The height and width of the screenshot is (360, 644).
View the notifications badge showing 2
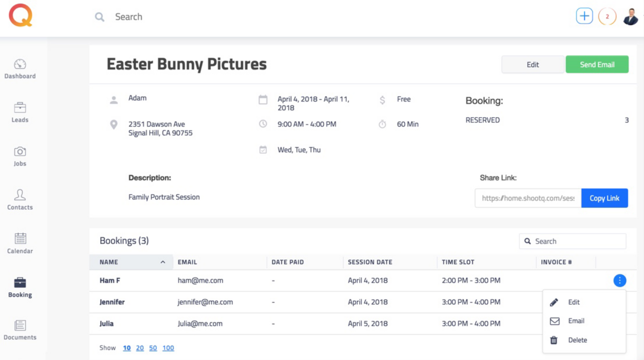click(x=607, y=16)
